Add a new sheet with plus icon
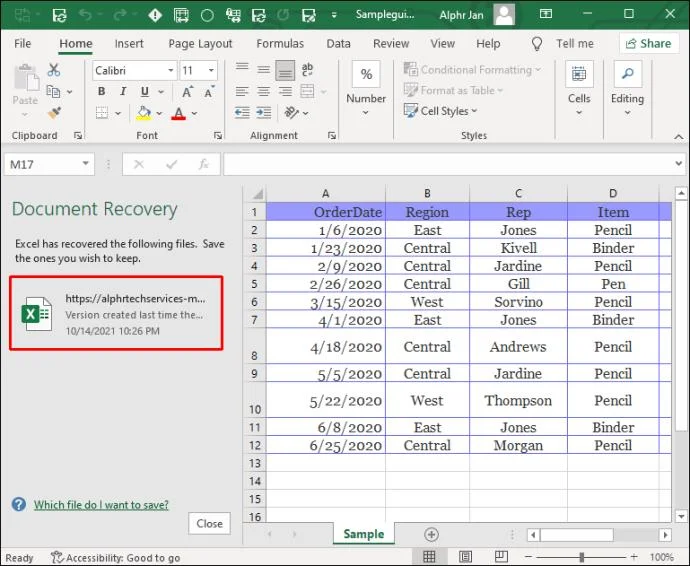This screenshot has width=690, height=566. point(431,534)
